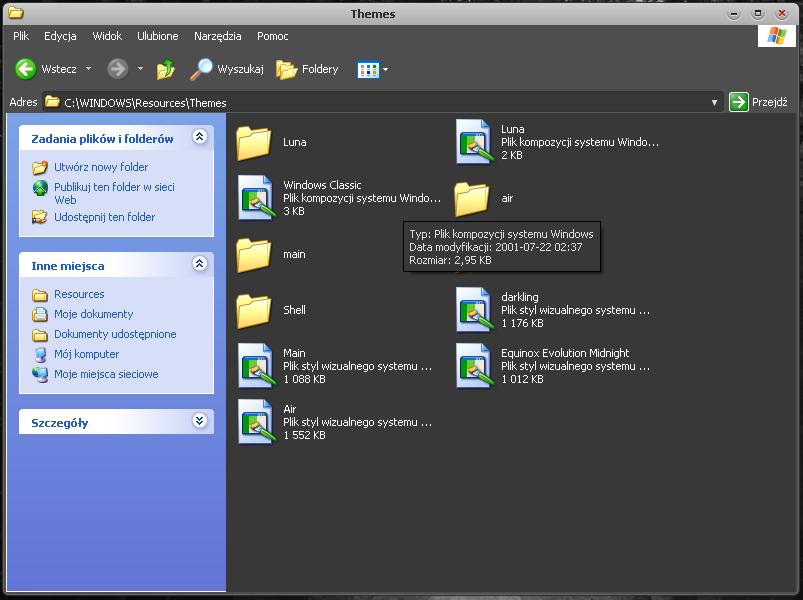
Task: Click Utwórz nowy folder link
Action: coord(101,167)
